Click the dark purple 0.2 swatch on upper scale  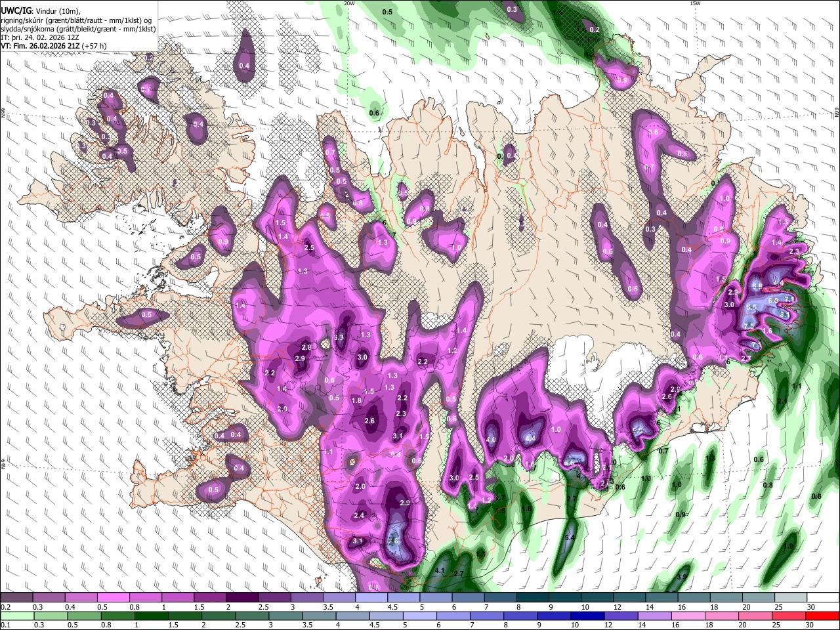pos(16,598)
